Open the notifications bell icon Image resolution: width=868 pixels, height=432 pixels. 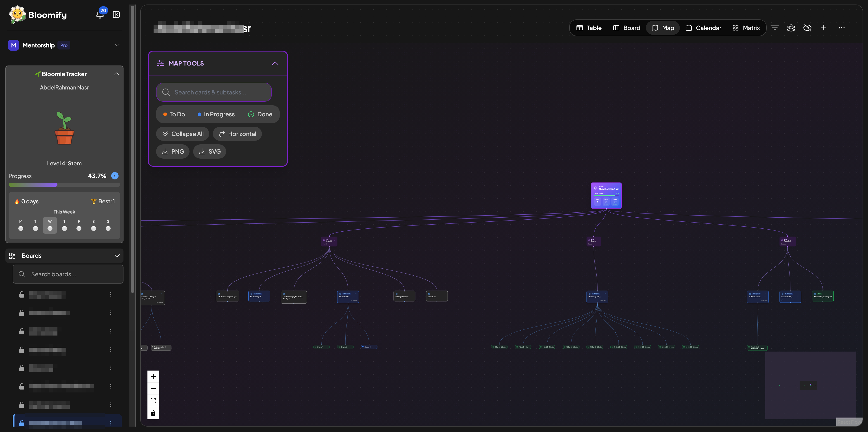pyautogui.click(x=100, y=15)
